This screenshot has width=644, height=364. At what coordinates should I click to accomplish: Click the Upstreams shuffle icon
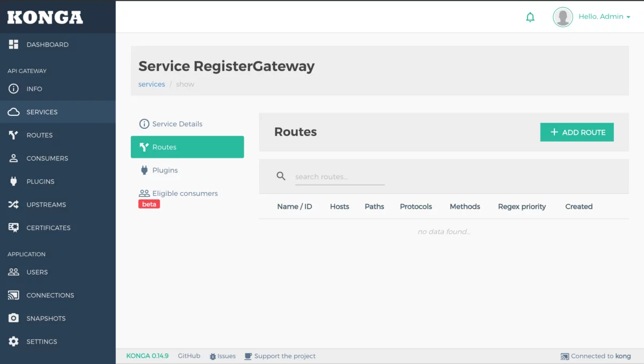tap(14, 205)
